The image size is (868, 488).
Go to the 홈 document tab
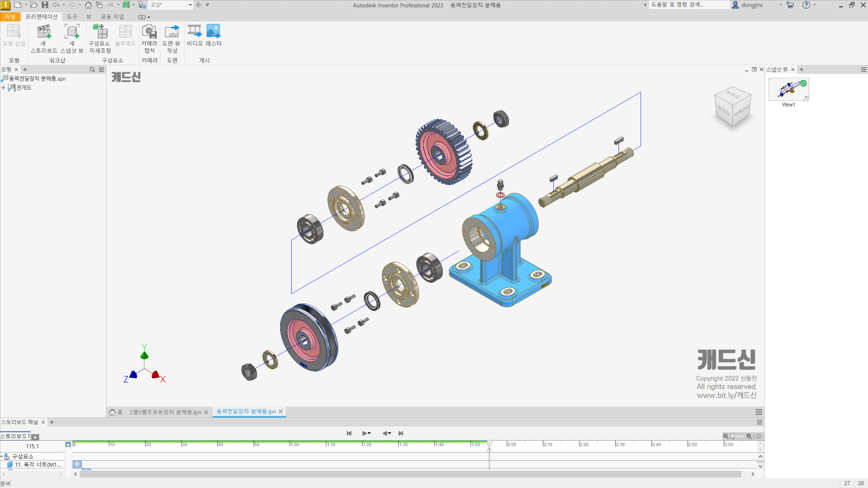[116, 412]
